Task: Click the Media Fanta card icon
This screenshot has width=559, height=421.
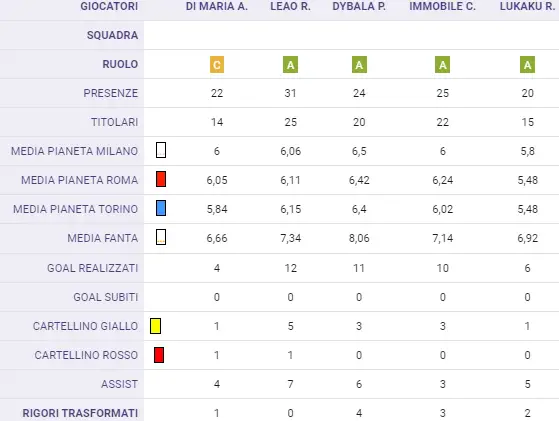Action: 161,237
